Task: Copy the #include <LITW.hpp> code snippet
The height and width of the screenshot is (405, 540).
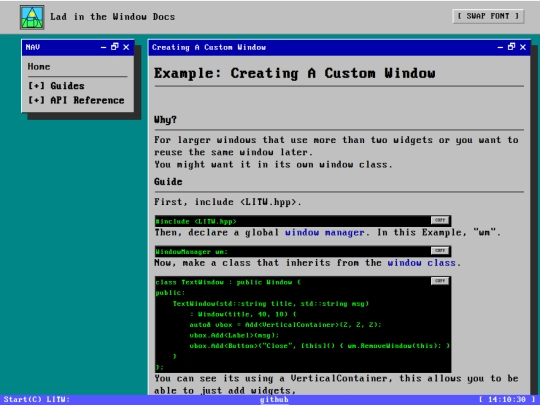Action: [x=440, y=220]
